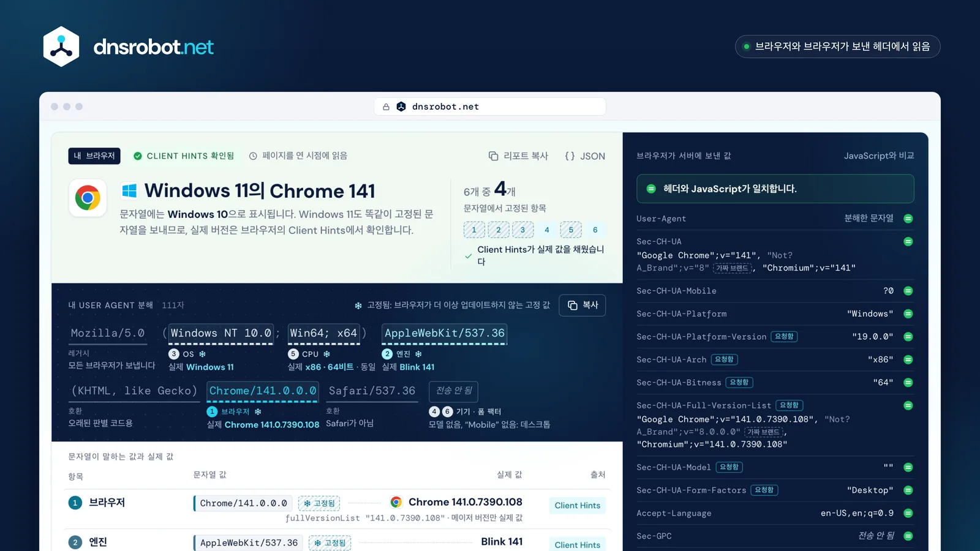This screenshot has height=551, width=980.
Task: Click the green status icon on the User-Agent row
Action: pyautogui.click(x=908, y=219)
